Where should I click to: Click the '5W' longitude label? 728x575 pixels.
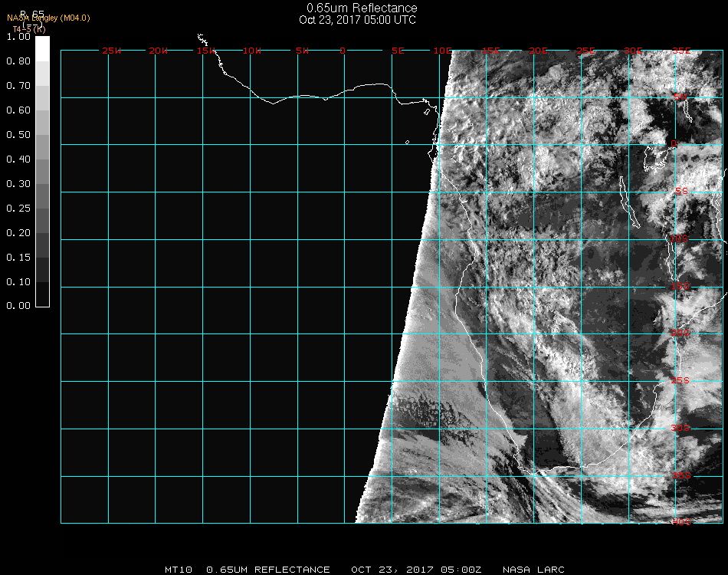[x=302, y=51]
